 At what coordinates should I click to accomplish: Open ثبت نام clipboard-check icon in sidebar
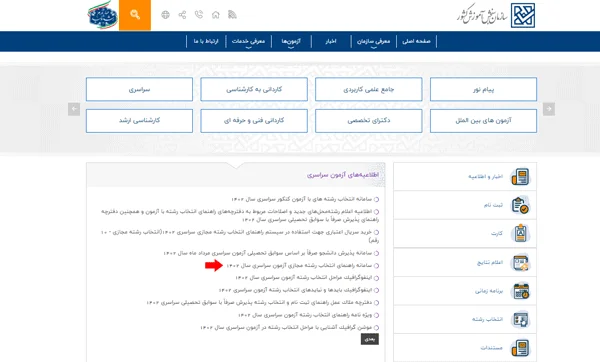point(520,205)
